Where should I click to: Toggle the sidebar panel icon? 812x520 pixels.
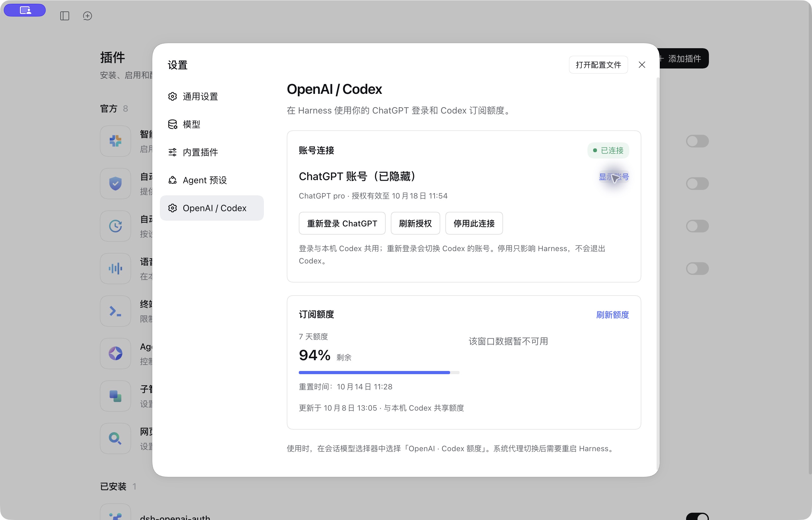pos(64,16)
